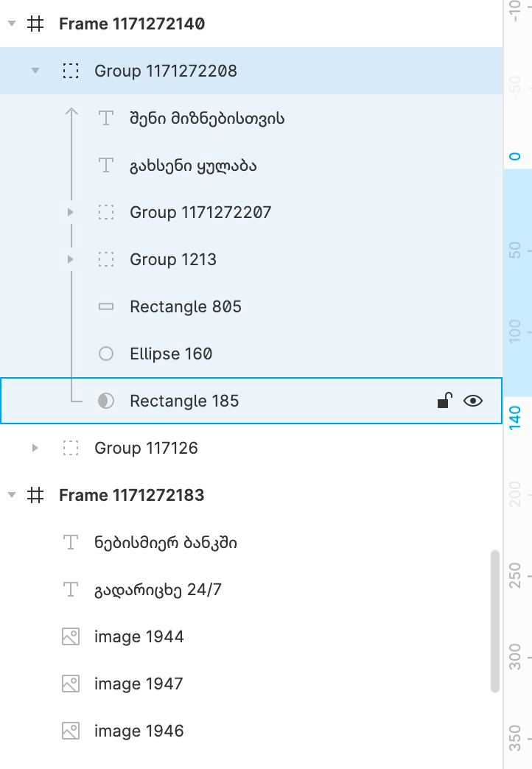Click the image icon of image 1946
Screen dimensions: 532x769
click(71, 731)
